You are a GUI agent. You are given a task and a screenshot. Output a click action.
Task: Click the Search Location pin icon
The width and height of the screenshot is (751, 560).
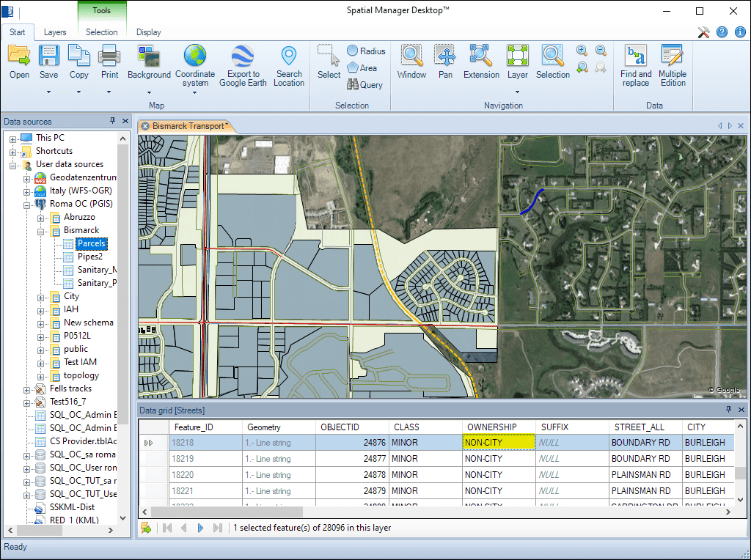pyautogui.click(x=289, y=56)
